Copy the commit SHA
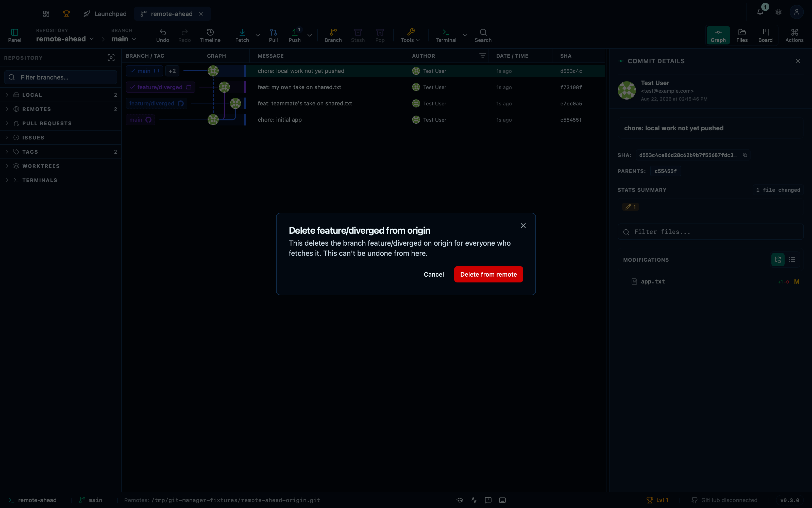The height and width of the screenshot is (508, 812). click(x=745, y=155)
